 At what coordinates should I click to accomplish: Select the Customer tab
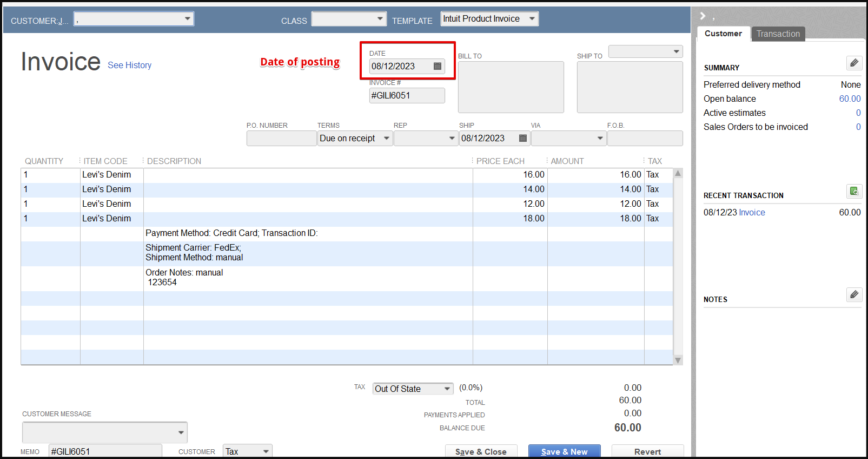click(x=723, y=34)
